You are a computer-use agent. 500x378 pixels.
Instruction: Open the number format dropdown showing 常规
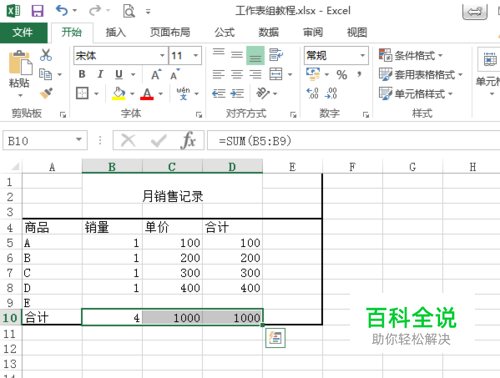tap(362, 55)
